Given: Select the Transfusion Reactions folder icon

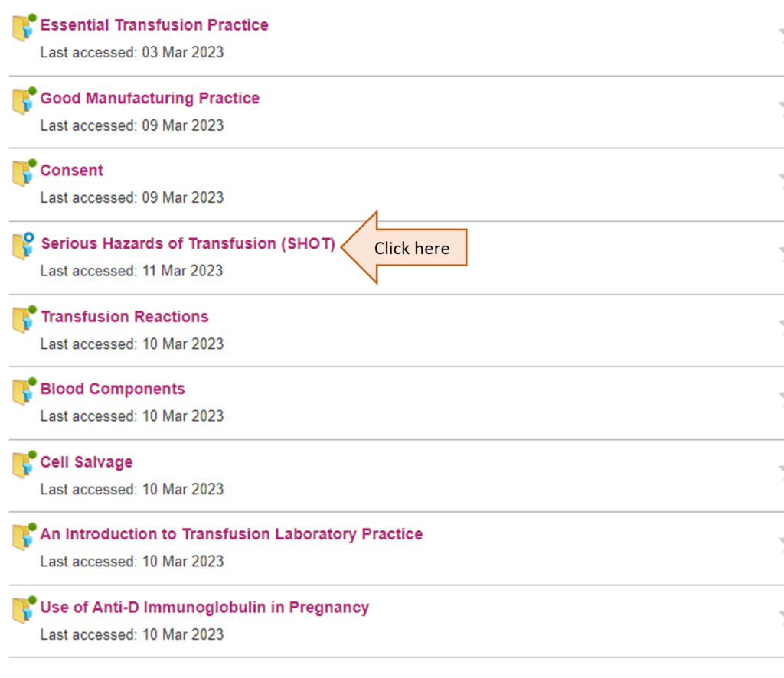Looking at the screenshot, I should [x=23, y=319].
